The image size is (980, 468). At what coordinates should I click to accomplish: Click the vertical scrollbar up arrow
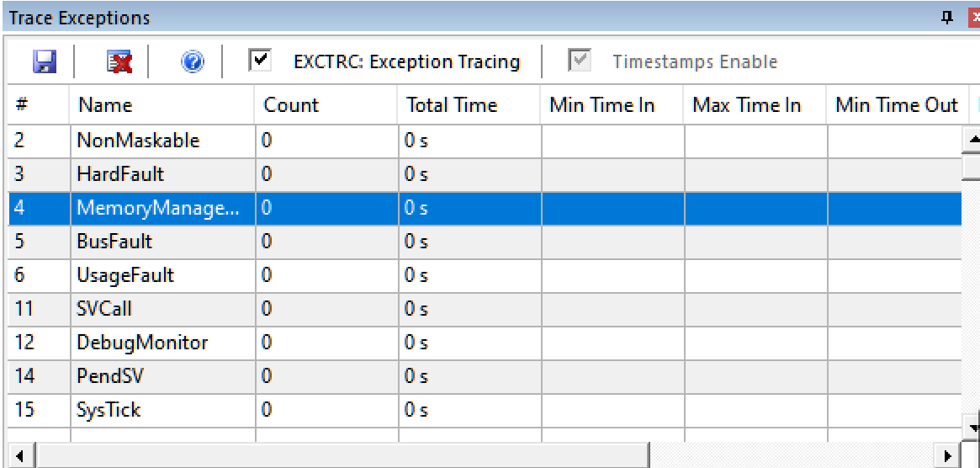[972, 141]
